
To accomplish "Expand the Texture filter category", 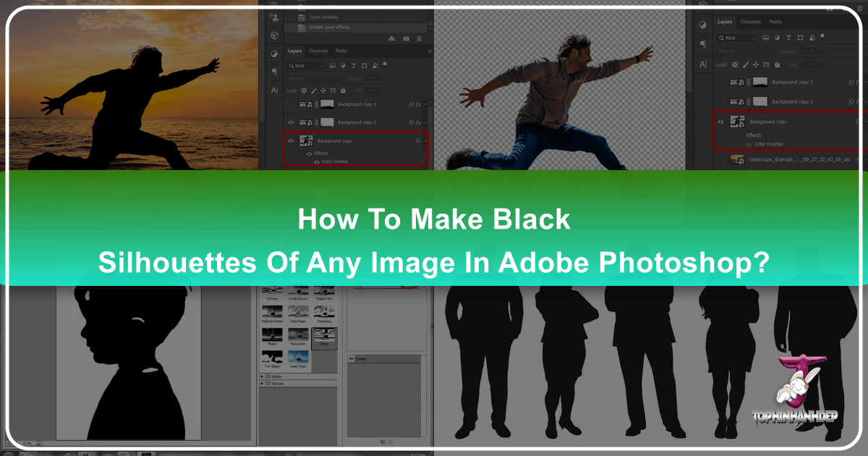I will pos(278,384).
